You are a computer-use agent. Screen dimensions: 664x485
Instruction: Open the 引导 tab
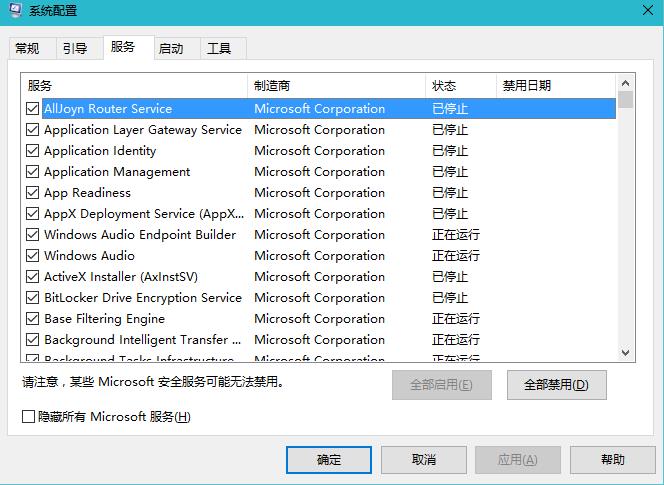point(75,49)
